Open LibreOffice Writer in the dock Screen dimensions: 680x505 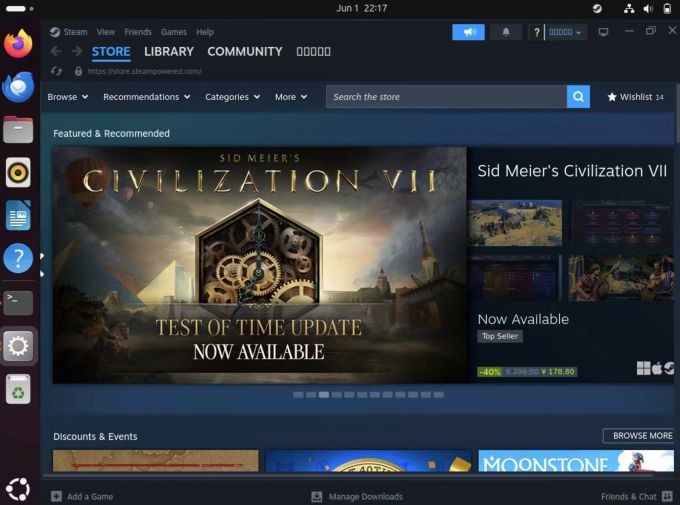[18, 215]
